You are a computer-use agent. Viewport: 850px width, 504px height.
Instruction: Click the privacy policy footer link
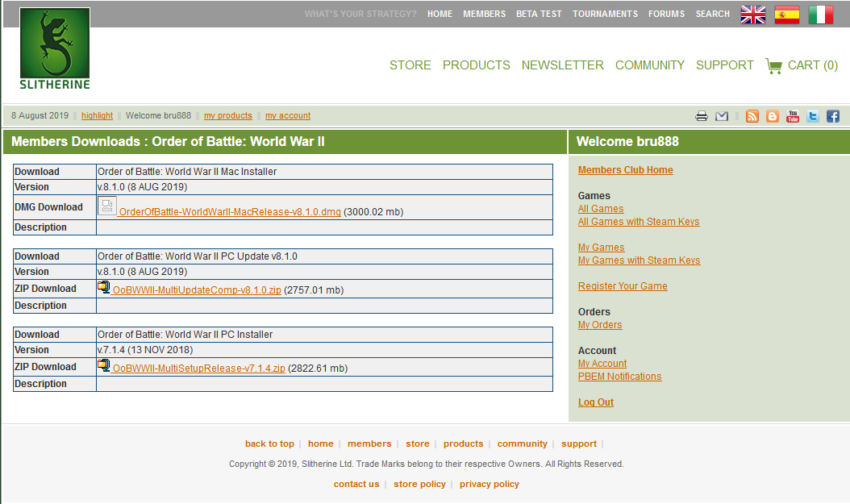489,484
